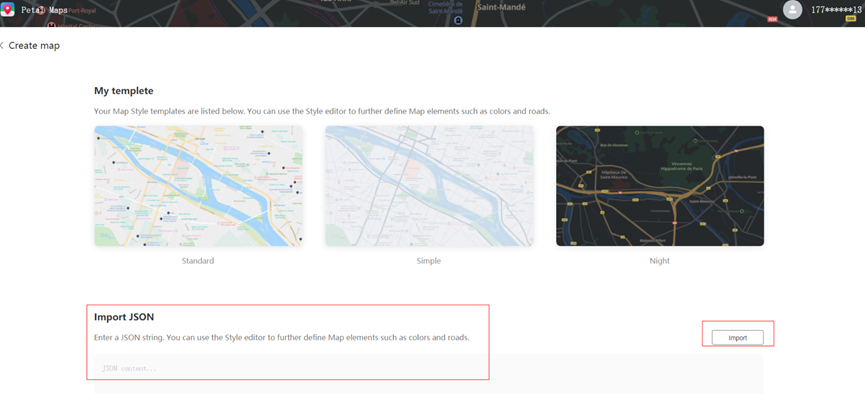
Task: Choose the Simple map style thumbnail
Action: click(429, 186)
